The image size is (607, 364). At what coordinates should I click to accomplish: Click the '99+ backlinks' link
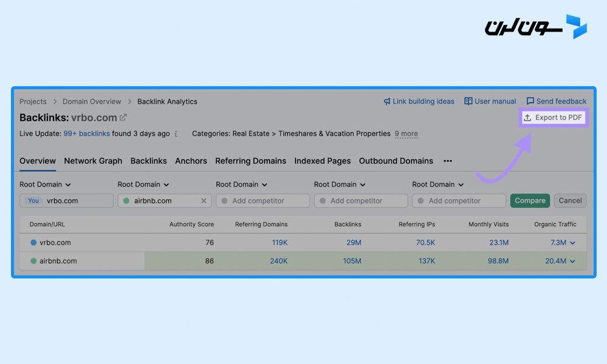point(87,133)
